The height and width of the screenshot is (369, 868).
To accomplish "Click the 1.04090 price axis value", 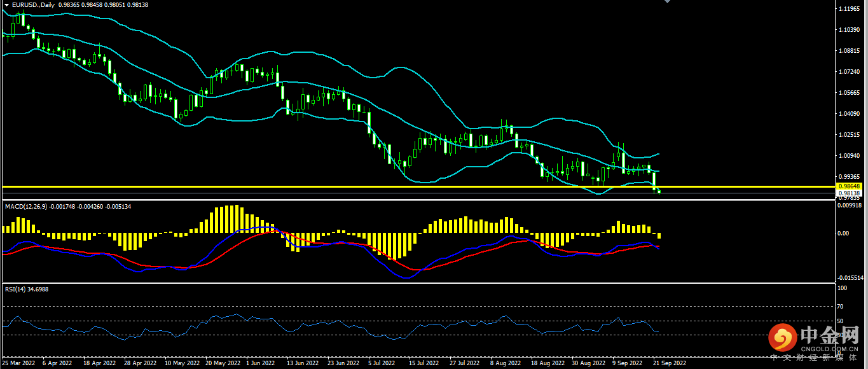I will click(x=850, y=114).
